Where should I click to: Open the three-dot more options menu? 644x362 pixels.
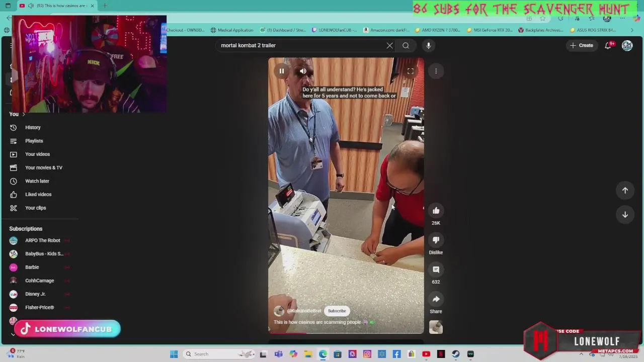click(436, 71)
